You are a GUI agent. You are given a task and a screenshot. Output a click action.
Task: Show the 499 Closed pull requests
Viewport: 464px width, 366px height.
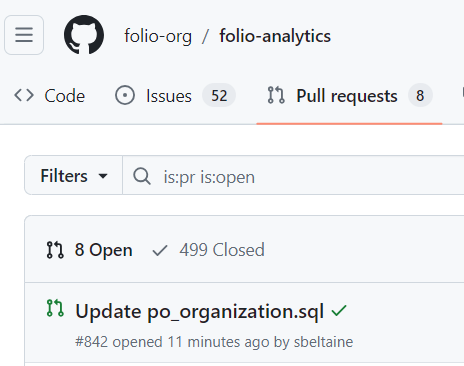(x=208, y=250)
